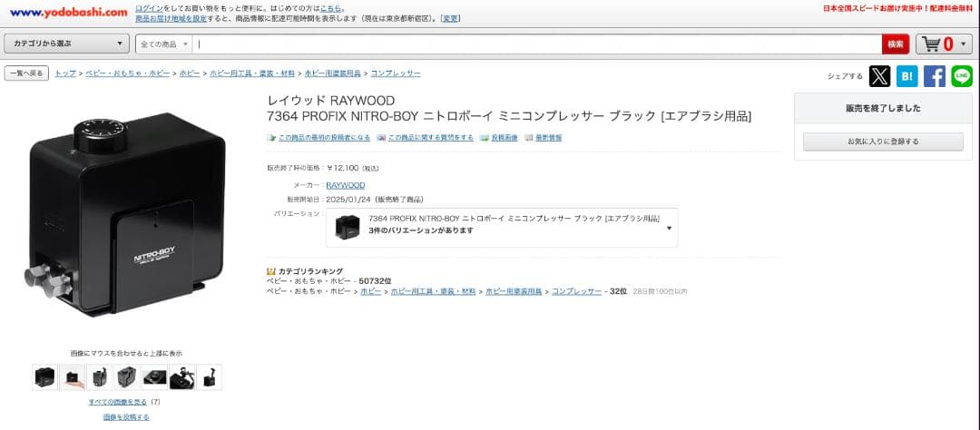Click the 変更 delivery area link
The height and width of the screenshot is (430, 980).
click(450, 19)
